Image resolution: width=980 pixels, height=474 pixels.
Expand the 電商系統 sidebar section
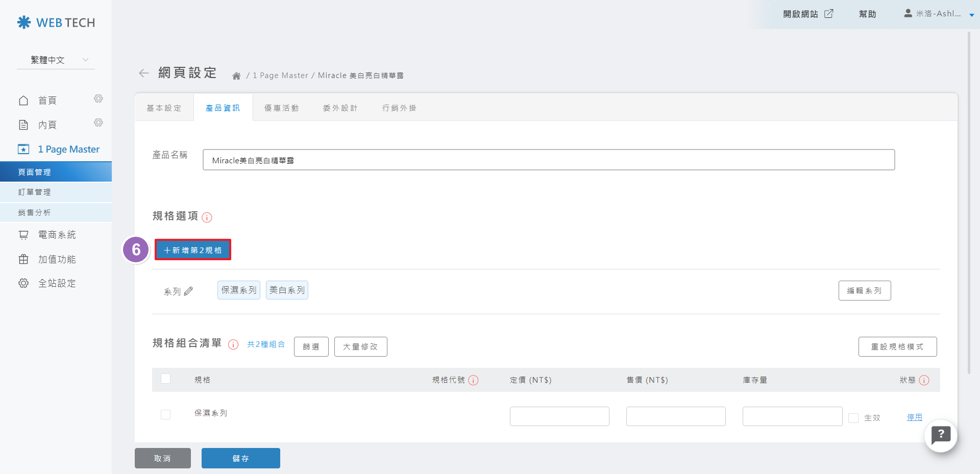coord(57,235)
